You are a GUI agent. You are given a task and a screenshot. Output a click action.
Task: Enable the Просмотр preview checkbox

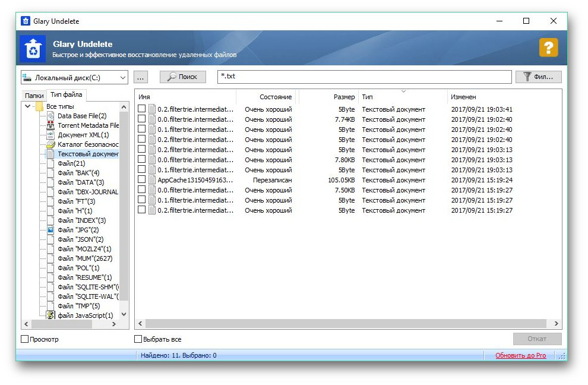point(25,339)
